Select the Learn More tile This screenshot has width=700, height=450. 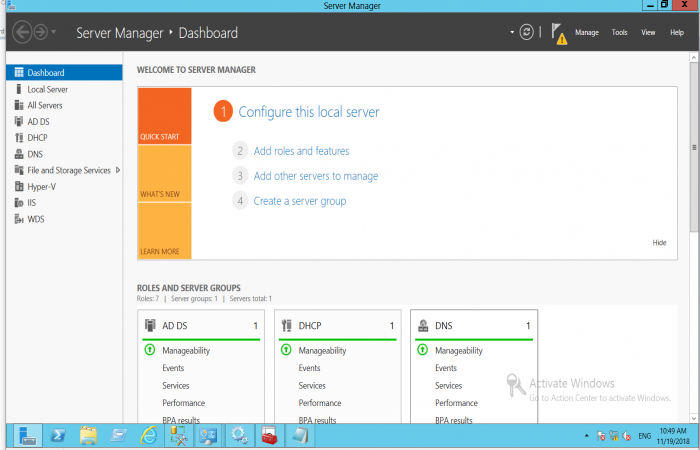pos(164,231)
